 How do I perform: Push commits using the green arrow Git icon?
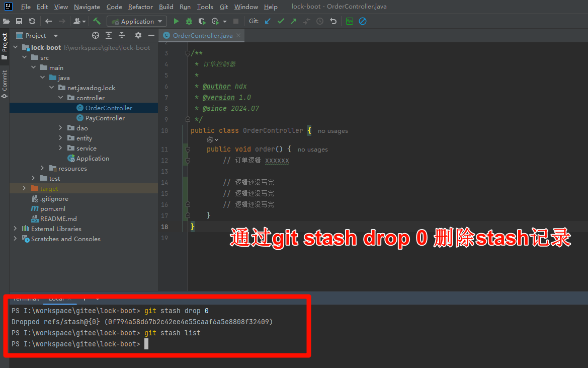(x=294, y=21)
